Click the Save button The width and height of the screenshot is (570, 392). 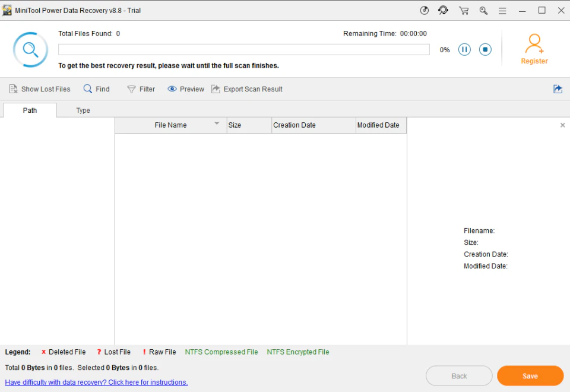[530, 375]
